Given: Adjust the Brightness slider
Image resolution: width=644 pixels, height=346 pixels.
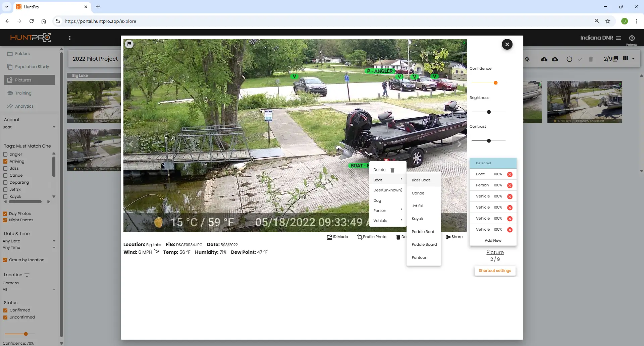Looking at the screenshot, I should (489, 112).
